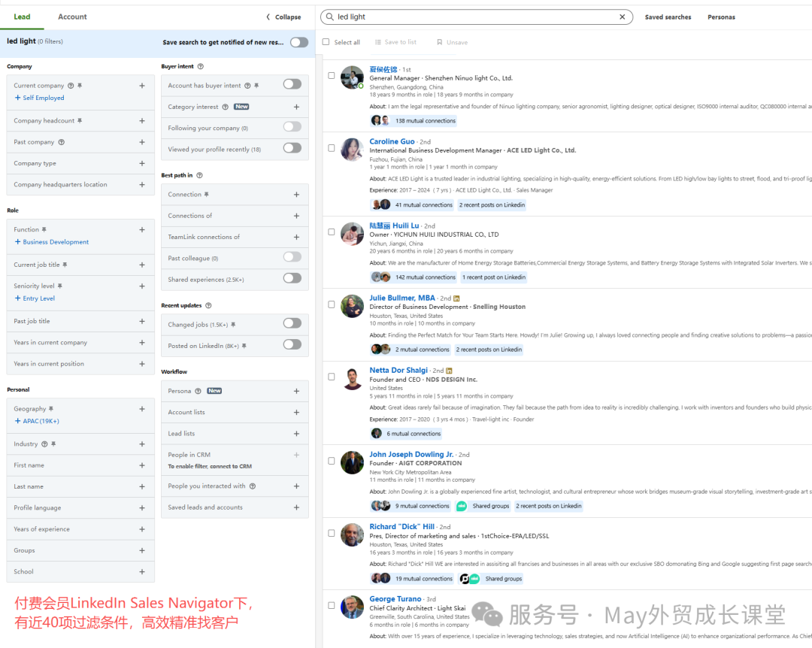This screenshot has height=648, width=812.
Task: Click LinkedIn badge beside Julie Bullmer's name
Action: (456, 298)
